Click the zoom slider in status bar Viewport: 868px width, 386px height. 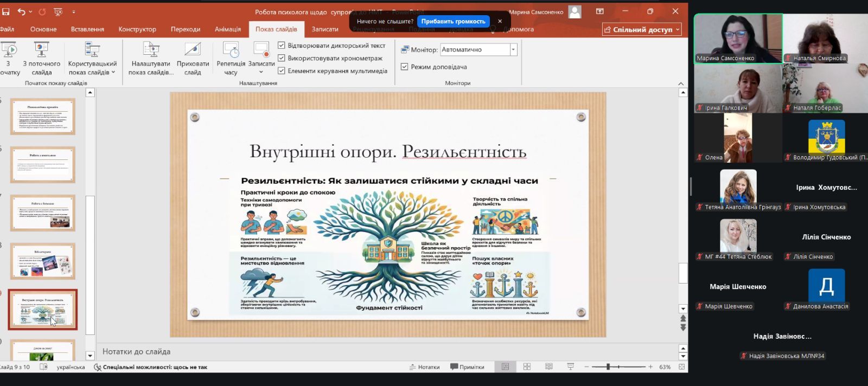608,367
